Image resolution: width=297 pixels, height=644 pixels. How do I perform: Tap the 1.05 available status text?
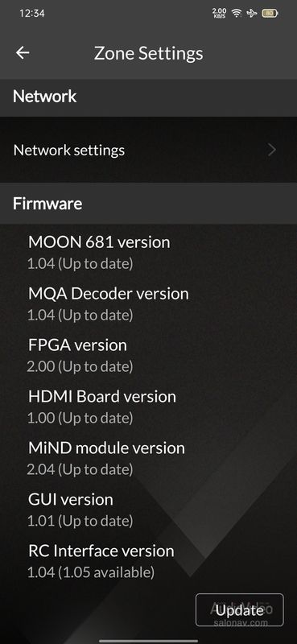(106, 572)
